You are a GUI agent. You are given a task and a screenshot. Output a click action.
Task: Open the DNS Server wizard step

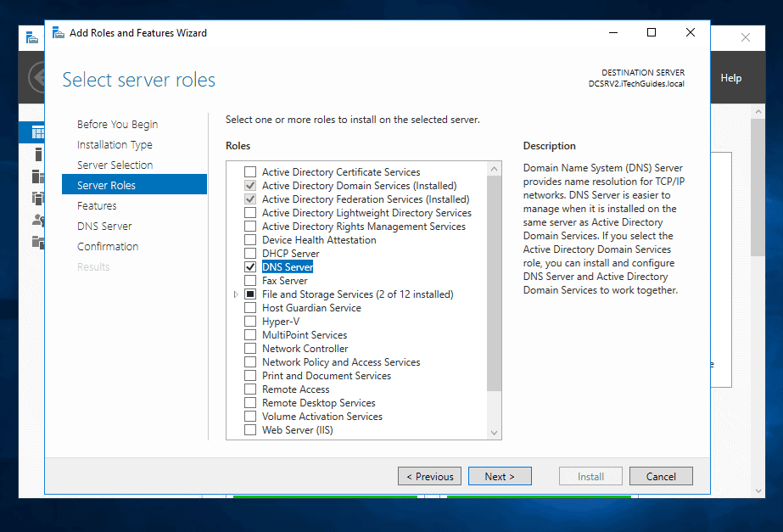point(104,226)
